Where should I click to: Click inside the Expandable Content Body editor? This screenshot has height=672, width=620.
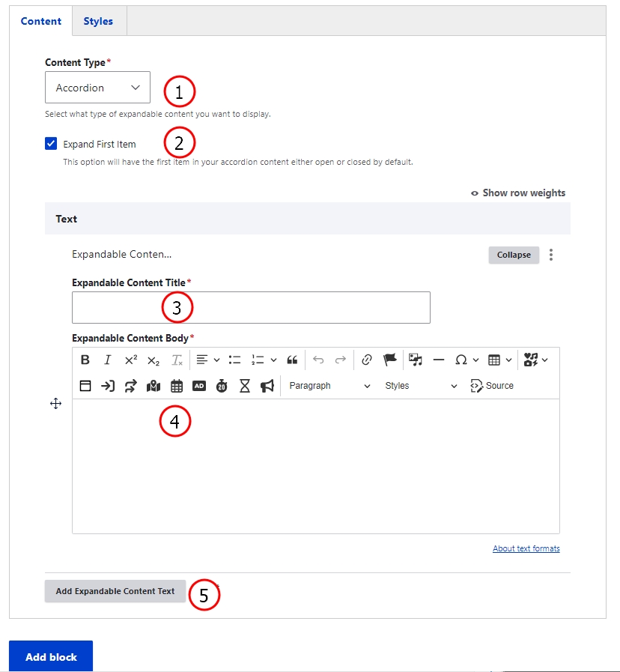pyautogui.click(x=316, y=466)
